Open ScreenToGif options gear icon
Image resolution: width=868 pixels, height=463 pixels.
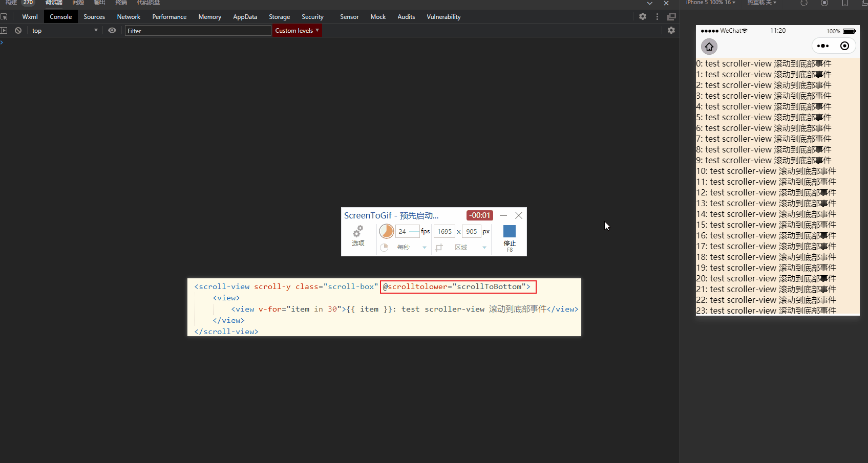coord(358,231)
